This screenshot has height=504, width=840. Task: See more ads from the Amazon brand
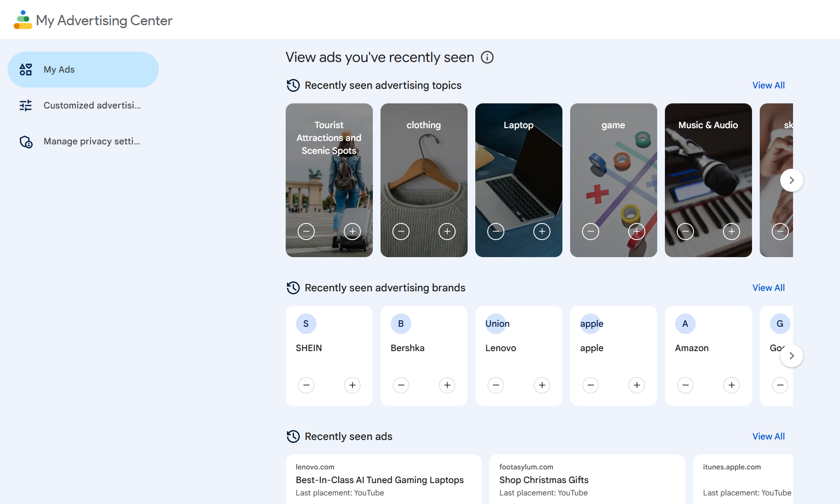(731, 385)
